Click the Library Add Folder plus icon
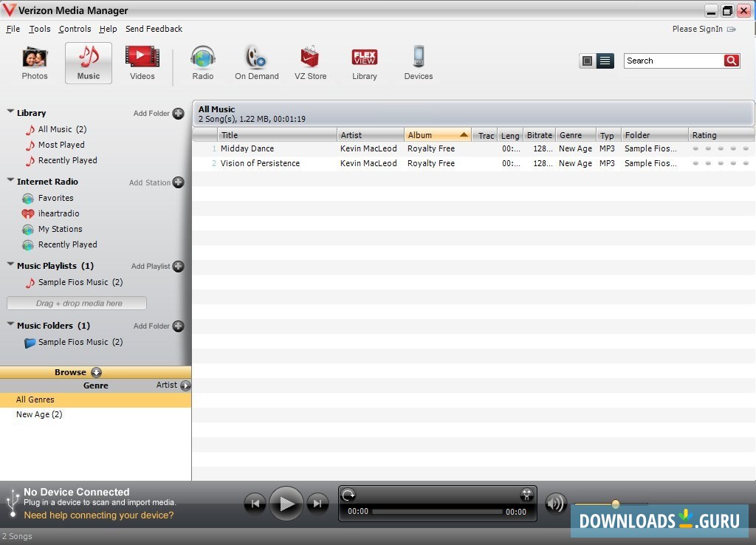Image resolution: width=756 pixels, height=545 pixels. click(179, 113)
